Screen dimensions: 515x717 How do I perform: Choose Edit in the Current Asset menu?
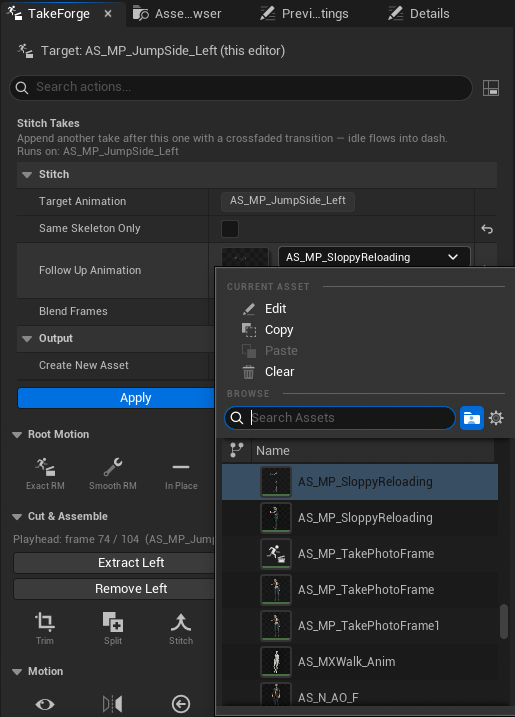pos(275,309)
